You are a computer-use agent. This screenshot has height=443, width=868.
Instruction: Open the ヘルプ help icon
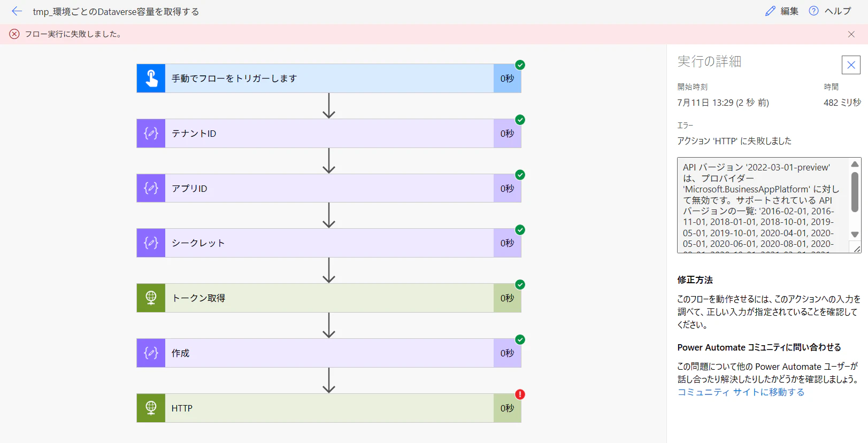coord(813,11)
